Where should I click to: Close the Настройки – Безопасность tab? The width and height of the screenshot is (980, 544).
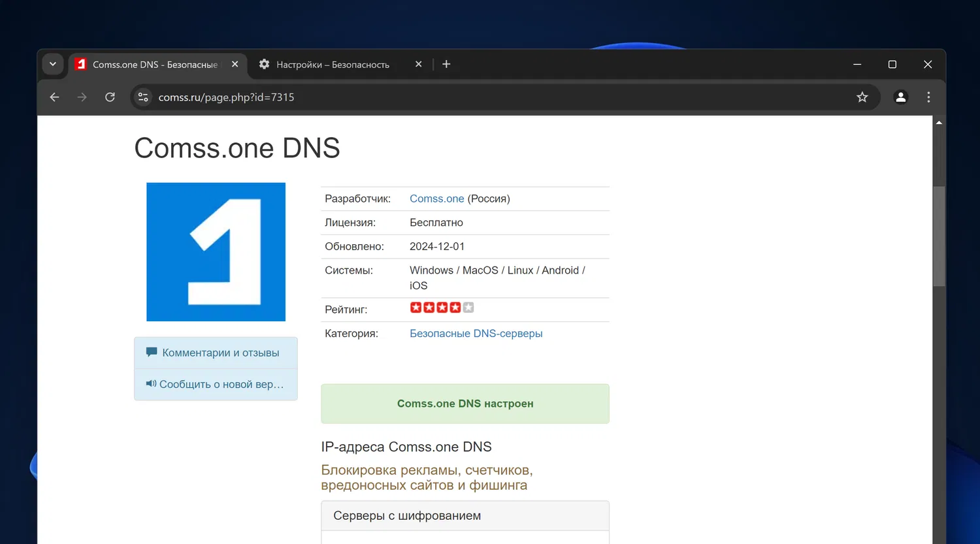coord(418,64)
